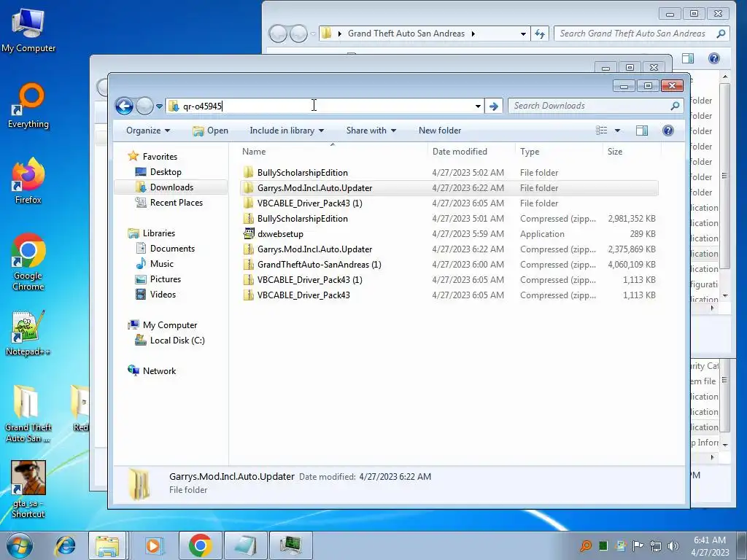747x560 pixels.
Task: Select the BullyScholarshipEdition compressed zip file
Action: pyautogui.click(x=449, y=219)
